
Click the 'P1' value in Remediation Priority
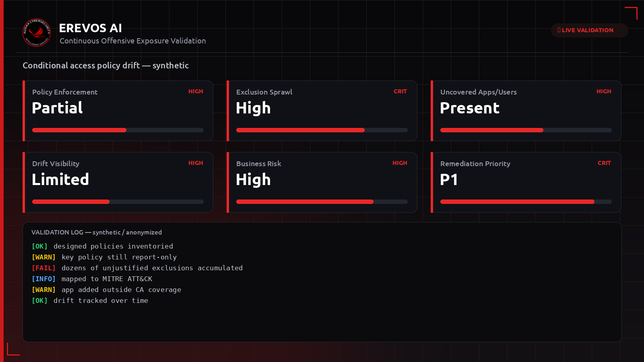point(449,179)
